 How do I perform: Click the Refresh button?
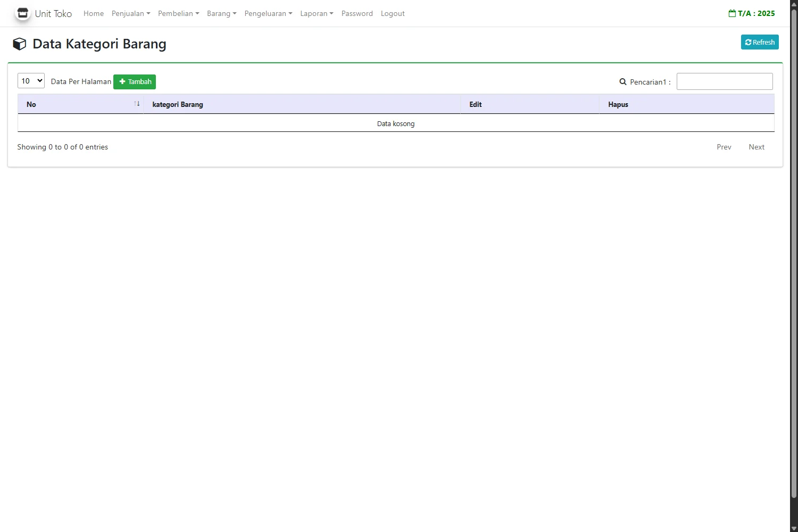[760, 42]
